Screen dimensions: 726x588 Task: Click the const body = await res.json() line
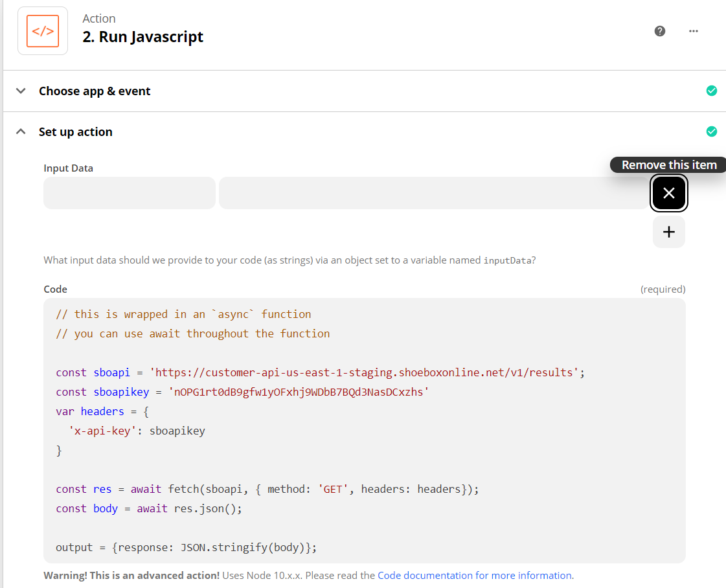(148, 509)
